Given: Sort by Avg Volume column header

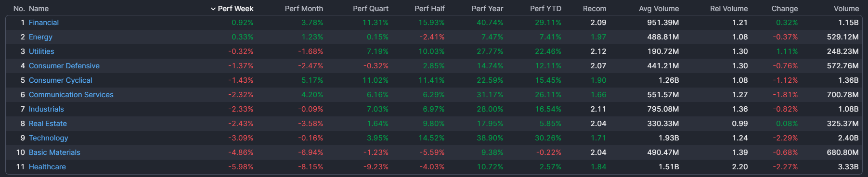Looking at the screenshot, I should pyautogui.click(x=659, y=9).
